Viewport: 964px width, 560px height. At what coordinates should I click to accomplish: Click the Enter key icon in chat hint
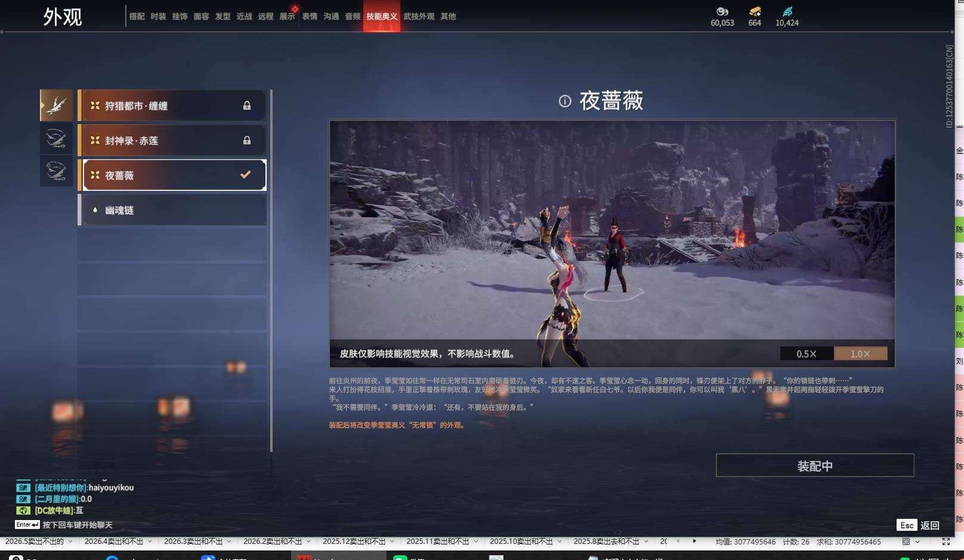pyautogui.click(x=27, y=524)
